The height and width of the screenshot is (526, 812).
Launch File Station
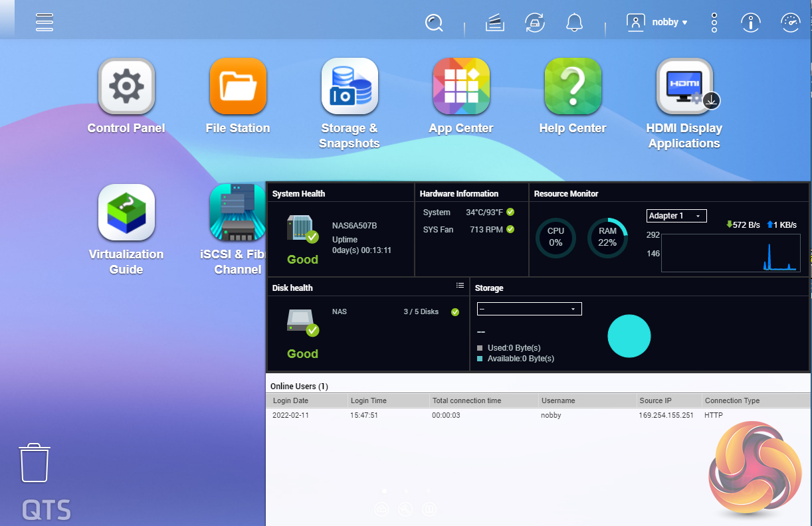coord(238,86)
